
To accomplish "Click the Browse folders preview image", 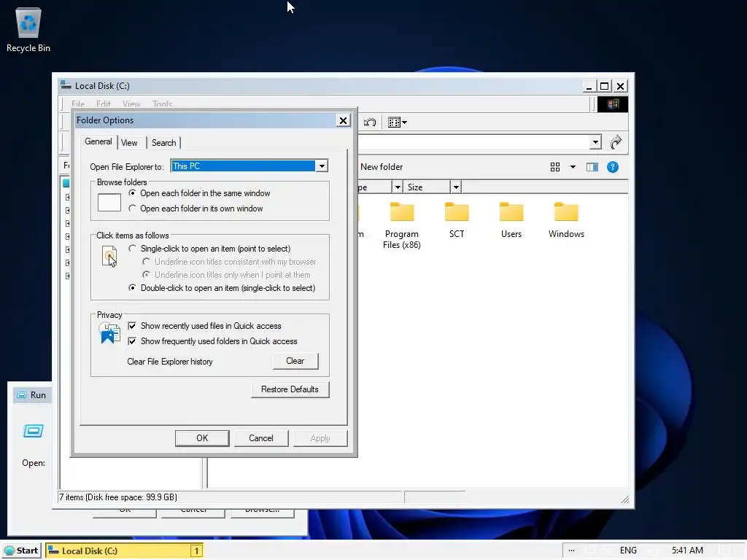I will pos(109,203).
